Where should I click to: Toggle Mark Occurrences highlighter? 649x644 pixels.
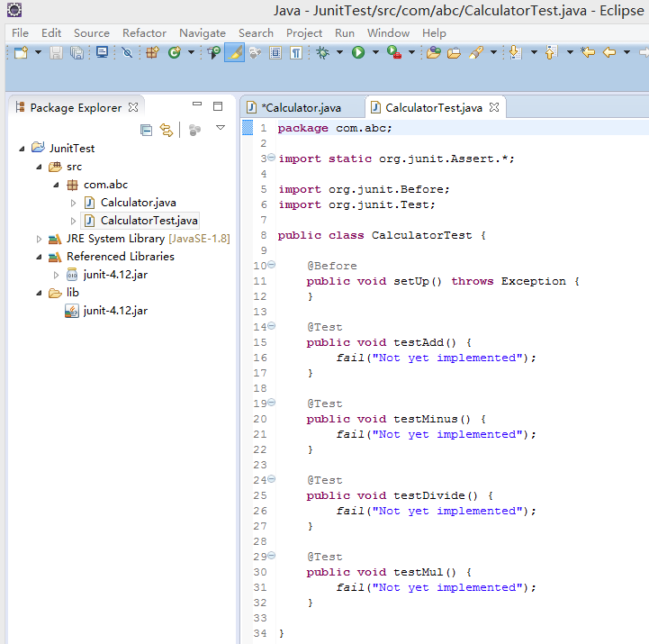tap(234, 52)
